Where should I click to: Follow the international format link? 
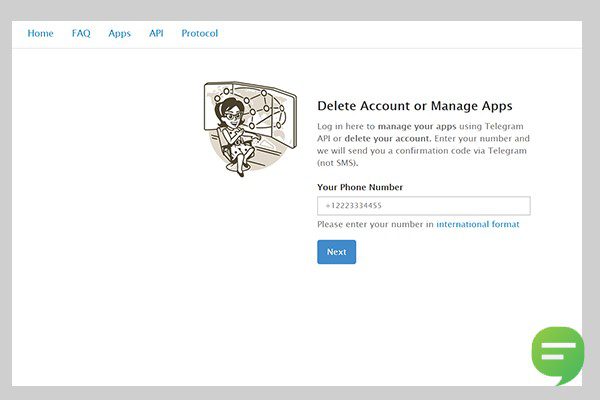pos(478,224)
